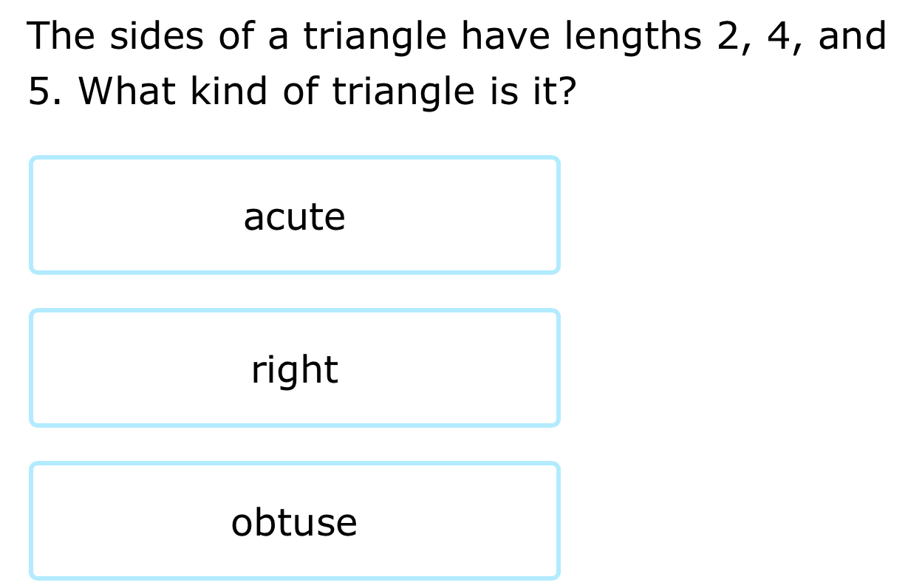This screenshot has height=588, width=908.
Task: Click "What kind of triangle is it?" line
Action: tap(301, 92)
